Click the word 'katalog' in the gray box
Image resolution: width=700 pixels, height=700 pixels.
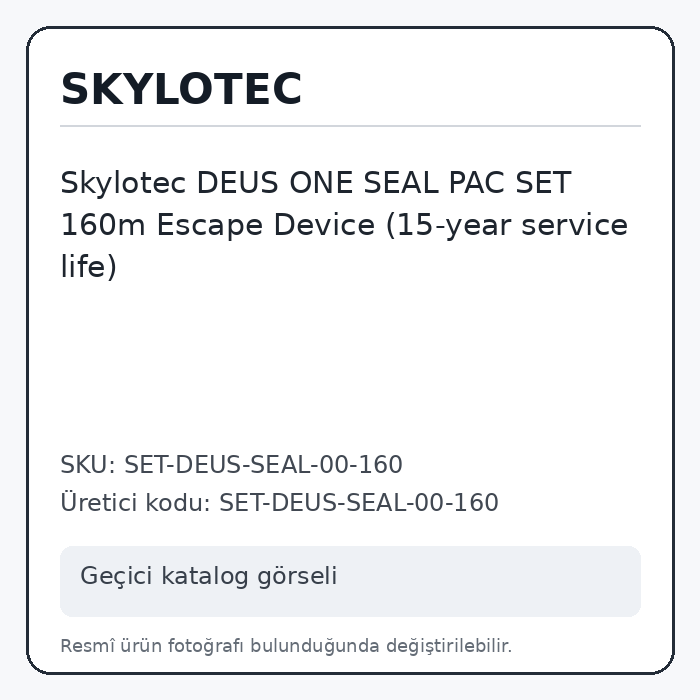204,575
